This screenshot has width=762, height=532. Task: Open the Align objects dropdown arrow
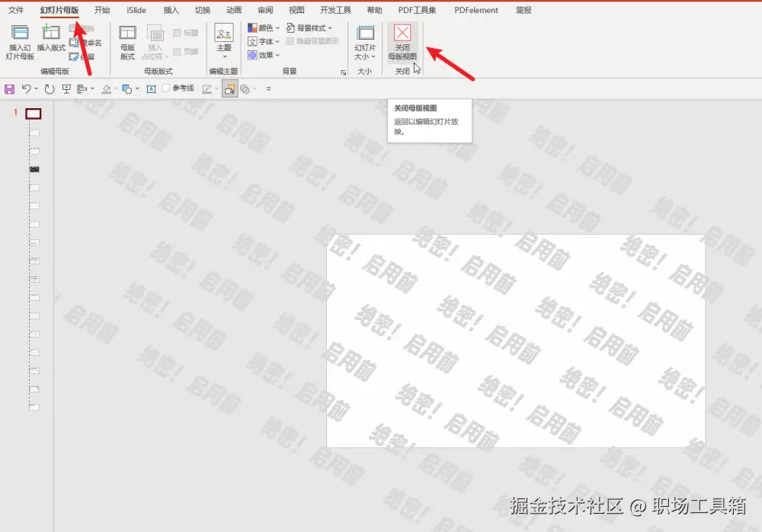92,88
